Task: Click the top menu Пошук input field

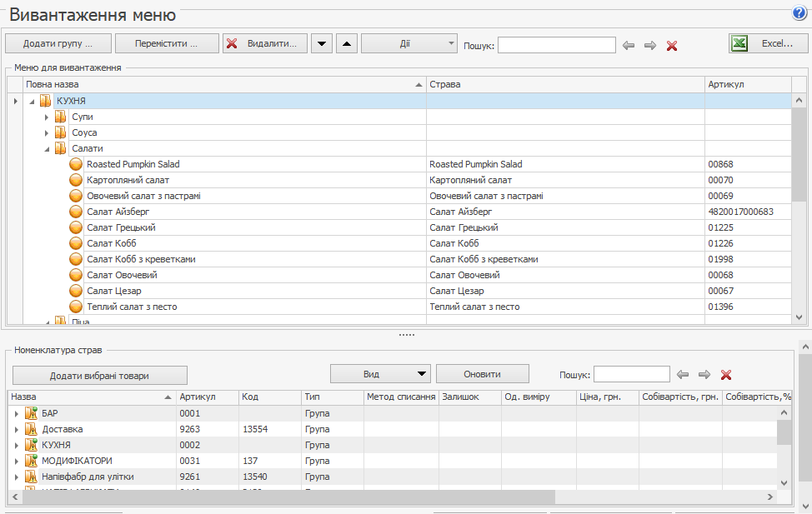Action: [x=556, y=45]
